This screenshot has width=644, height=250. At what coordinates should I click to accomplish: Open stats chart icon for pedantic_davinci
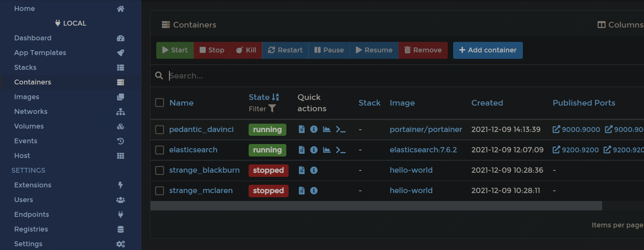(x=327, y=129)
